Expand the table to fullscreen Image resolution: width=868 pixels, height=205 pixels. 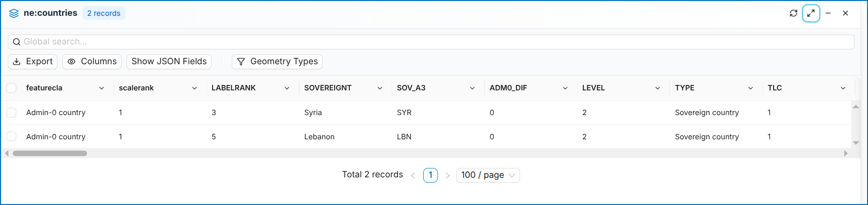pyautogui.click(x=811, y=13)
